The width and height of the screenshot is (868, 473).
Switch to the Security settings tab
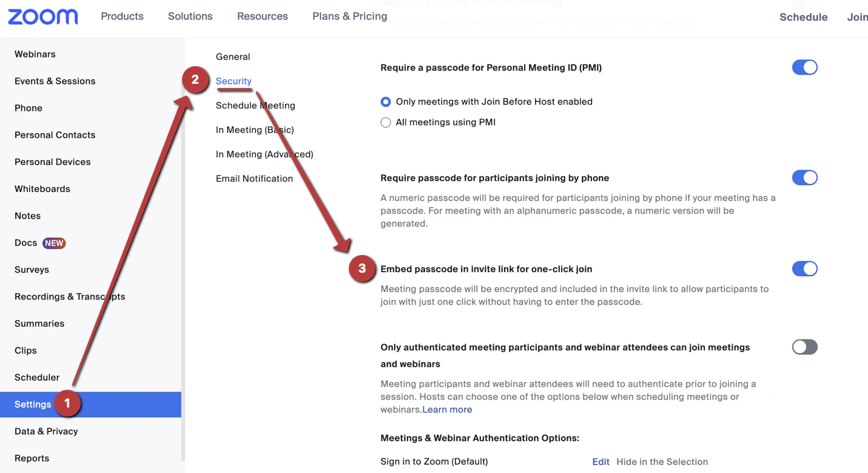(234, 81)
